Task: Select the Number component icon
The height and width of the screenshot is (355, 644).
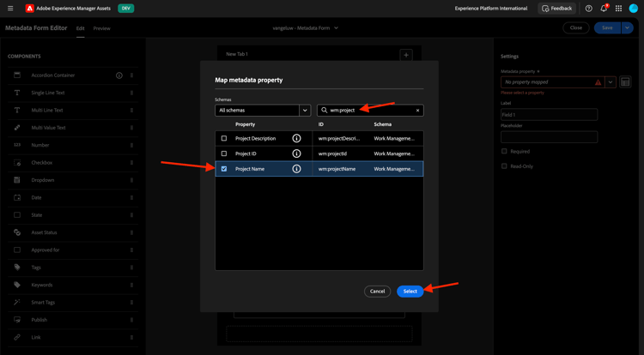Action: [x=17, y=145]
